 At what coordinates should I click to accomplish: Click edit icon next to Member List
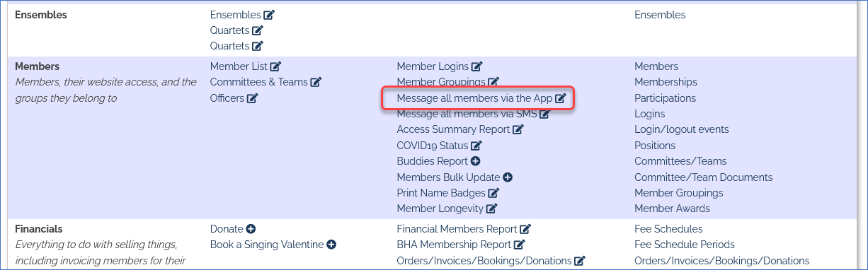[x=275, y=66]
